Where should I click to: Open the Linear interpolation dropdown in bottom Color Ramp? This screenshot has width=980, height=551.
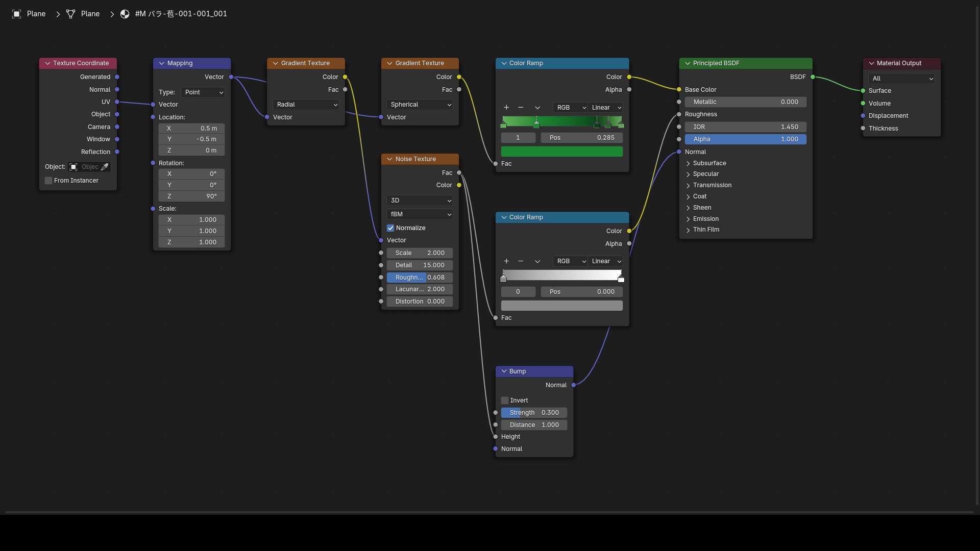tap(606, 261)
